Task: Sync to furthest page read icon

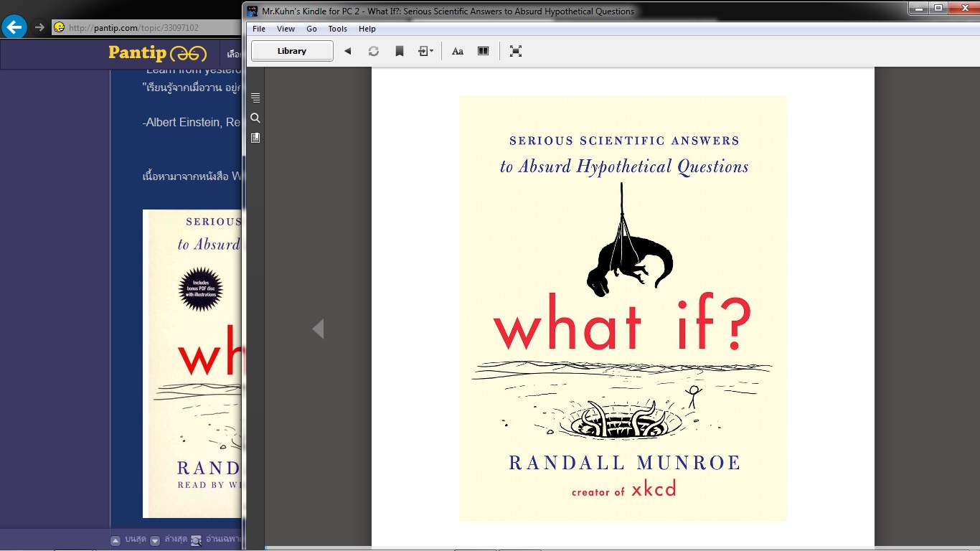Action: click(x=374, y=51)
